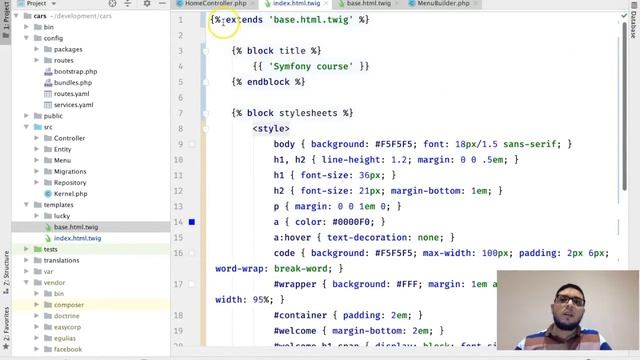Select routes.yaml file icon
Screen dimensions: 640x360
(48, 93)
